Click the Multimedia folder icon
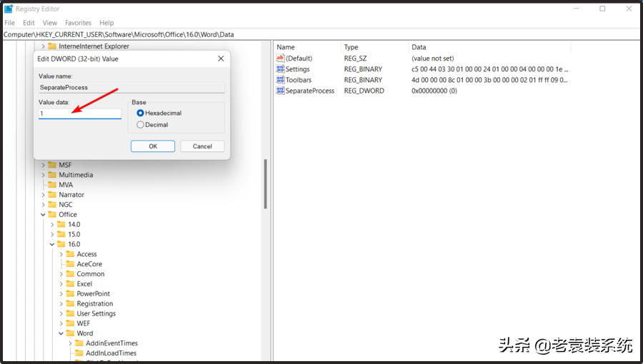 click(52, 175)
